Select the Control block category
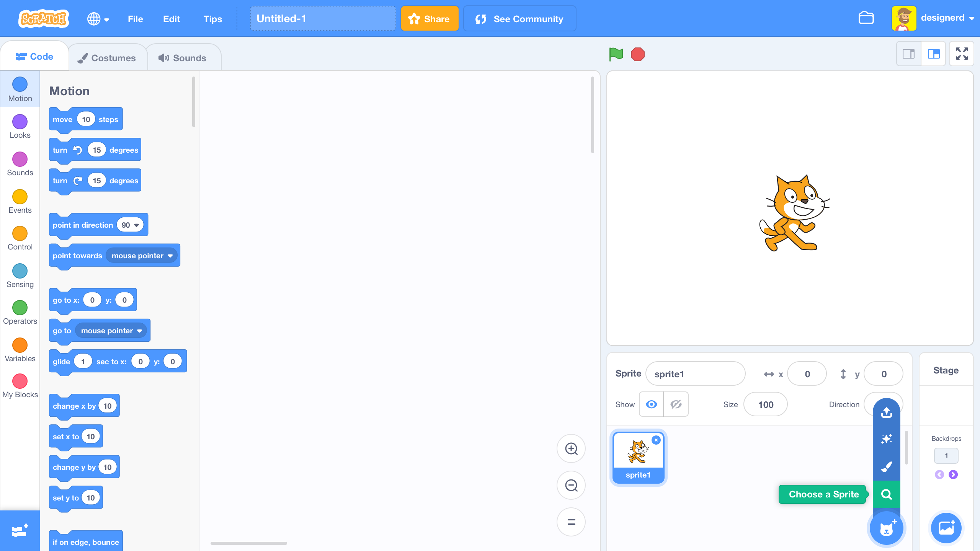The height and width of the screenshot is (551, 980). click(x=20, y=237)
